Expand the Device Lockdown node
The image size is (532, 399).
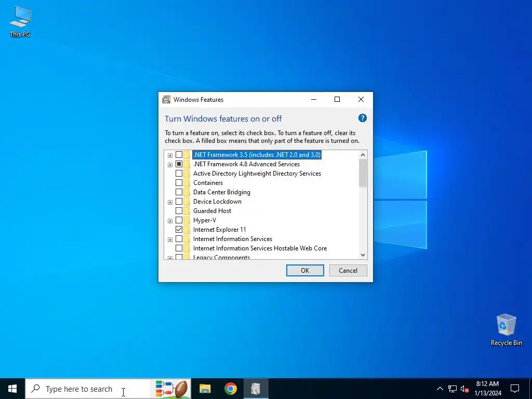(170, 202)
